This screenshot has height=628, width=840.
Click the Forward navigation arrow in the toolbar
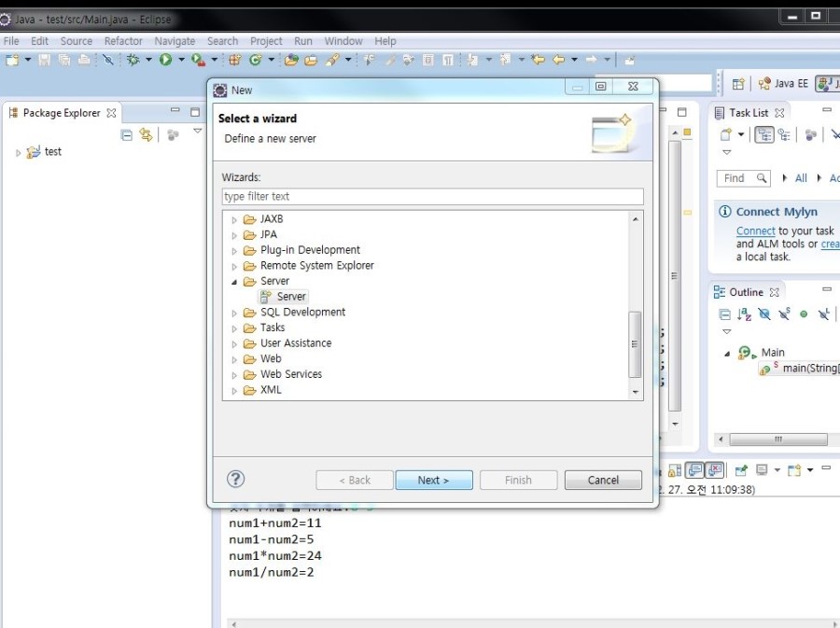click(592, 60)
